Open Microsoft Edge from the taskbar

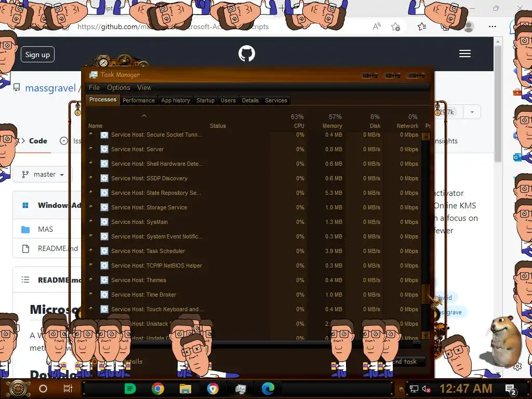tap(268, 389)
